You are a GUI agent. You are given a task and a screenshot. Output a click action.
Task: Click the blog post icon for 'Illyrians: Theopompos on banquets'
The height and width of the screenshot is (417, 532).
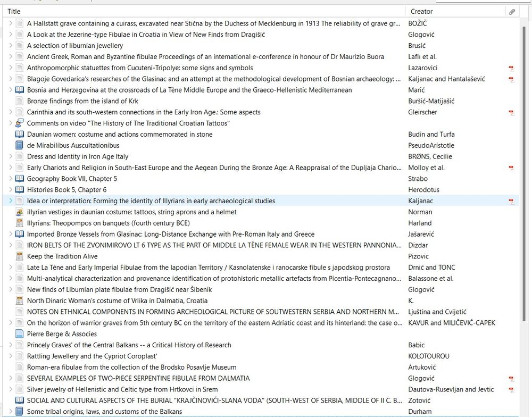20,223
